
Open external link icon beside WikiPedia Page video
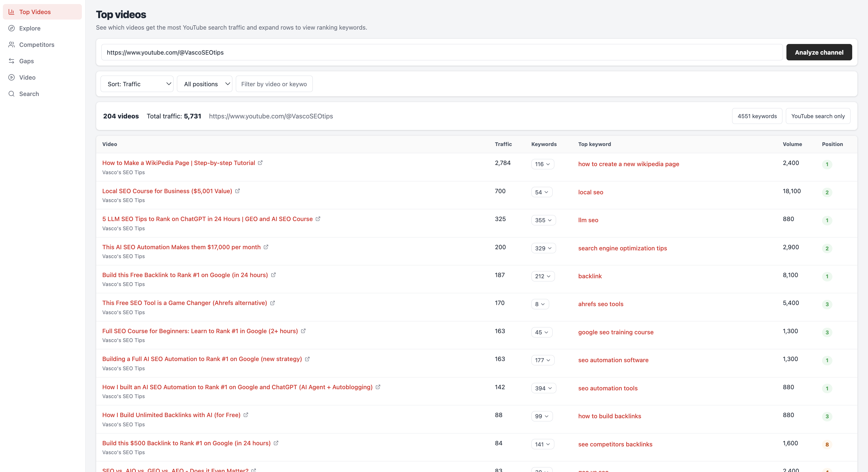coord(260,163)
